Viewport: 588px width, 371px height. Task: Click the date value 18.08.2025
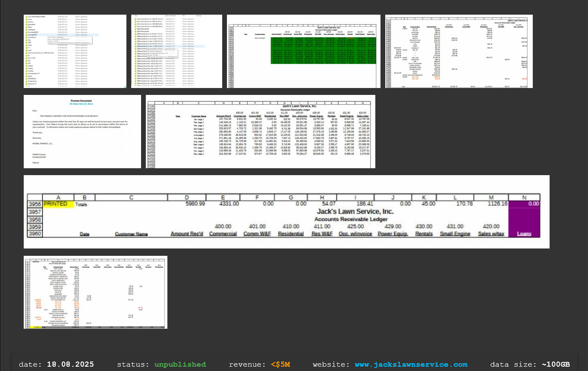click(x=70, y=365)
